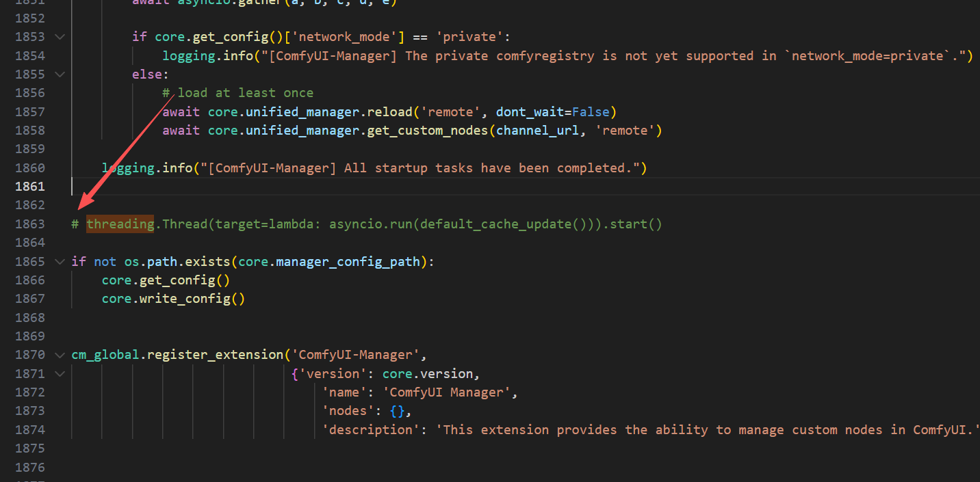The width and height of the screenshot is (980, 482).
Task: Fold the os.path.exists if-block at line 1865
Action: [x=60, y=262]
